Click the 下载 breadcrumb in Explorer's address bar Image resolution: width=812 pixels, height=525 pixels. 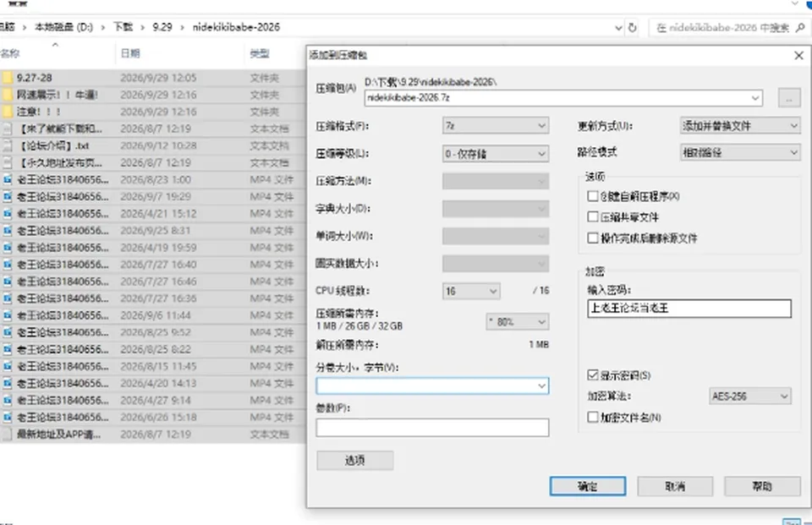[123, 27]
